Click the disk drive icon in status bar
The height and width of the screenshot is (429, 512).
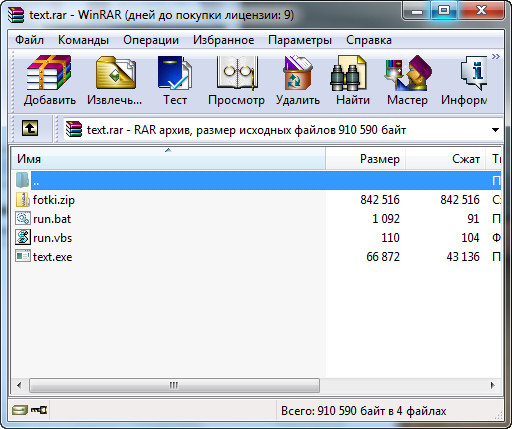(x=20, y=410)
